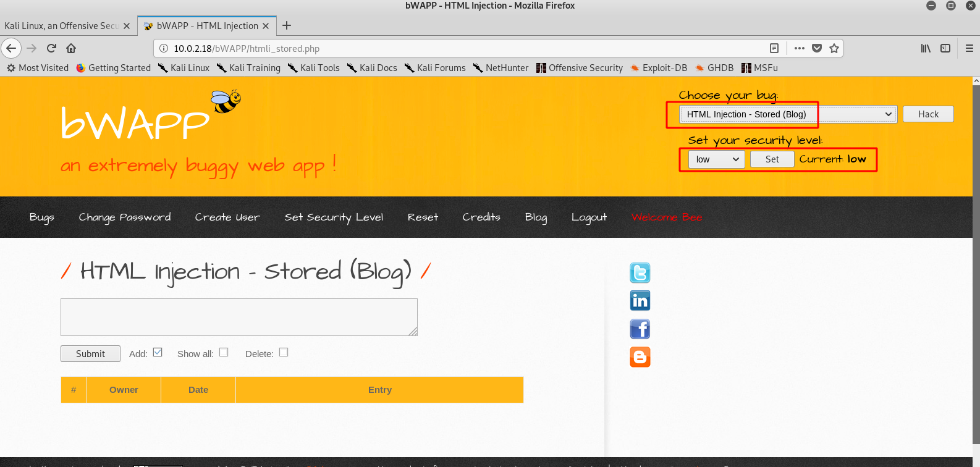
Task: Submit the blog entry
Action: tap(90, 353)
